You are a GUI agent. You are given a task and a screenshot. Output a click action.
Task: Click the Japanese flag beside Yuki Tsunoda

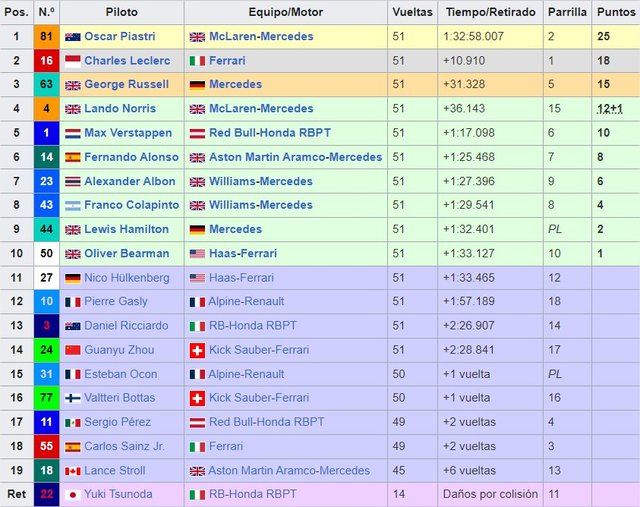click(x=73, y=495)
